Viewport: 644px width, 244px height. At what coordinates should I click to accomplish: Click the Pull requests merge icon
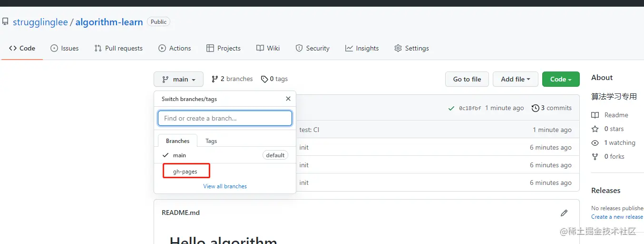pos(98,48)
